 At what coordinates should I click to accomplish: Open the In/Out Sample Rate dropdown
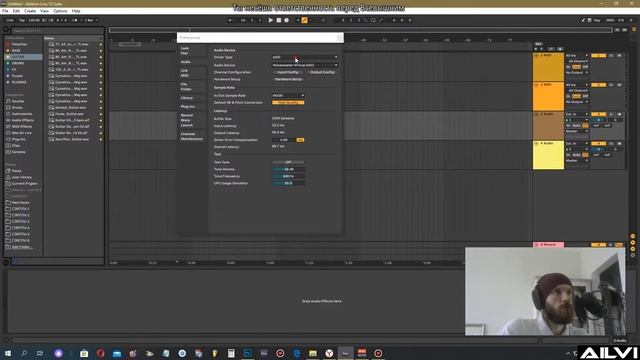point(288,96)
